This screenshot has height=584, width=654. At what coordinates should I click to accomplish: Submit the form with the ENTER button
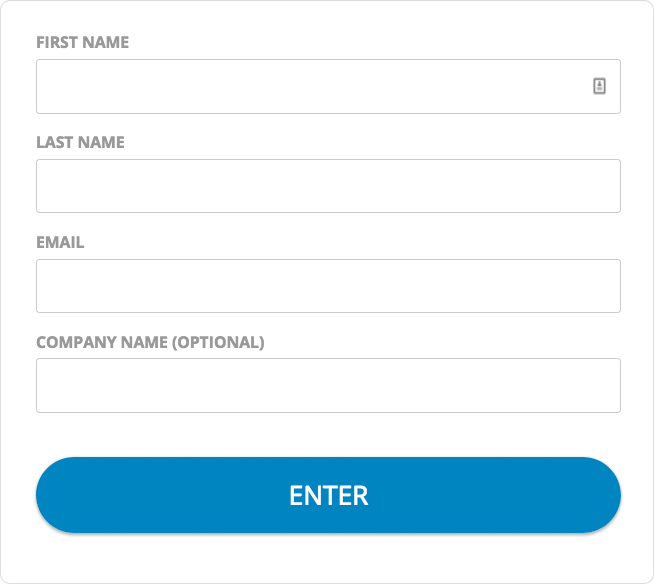click(328, 495)
